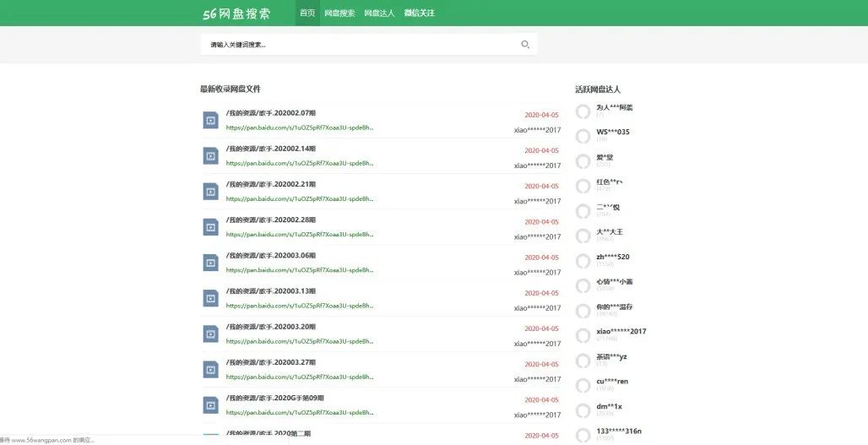Click date 2020-04-05 in 2020G手第09期 row
Screen dimensions: 868x445
point(541,400)
